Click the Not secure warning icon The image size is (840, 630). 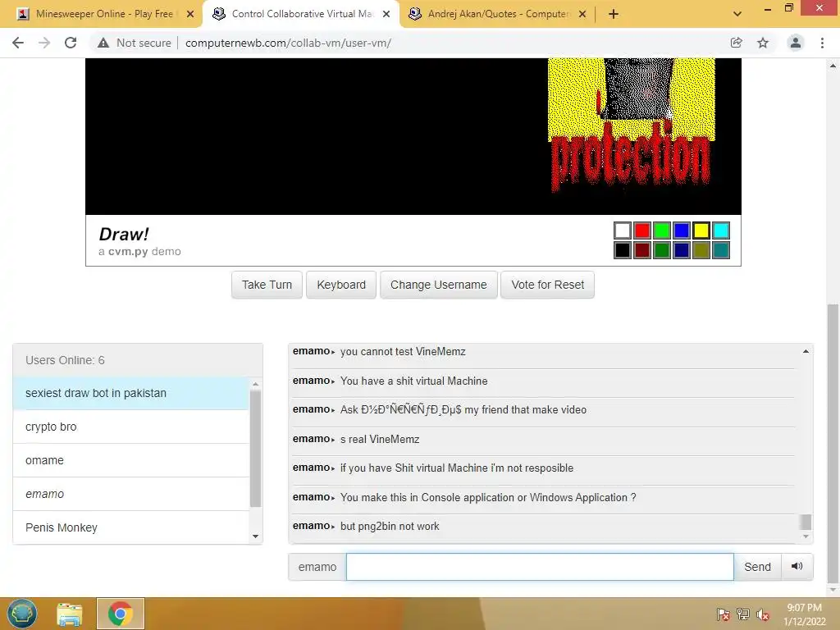(x=103, y=43)
